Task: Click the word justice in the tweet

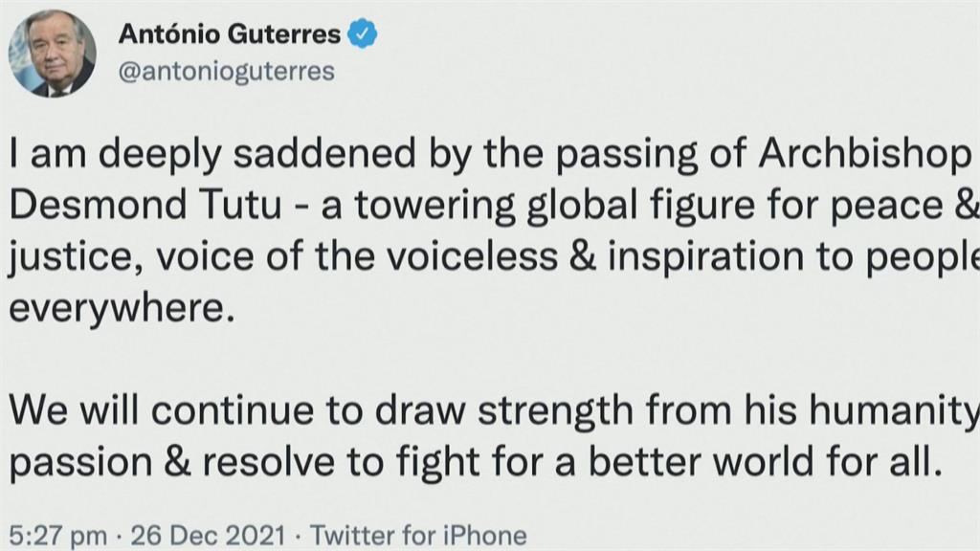Action: (71, 257)
